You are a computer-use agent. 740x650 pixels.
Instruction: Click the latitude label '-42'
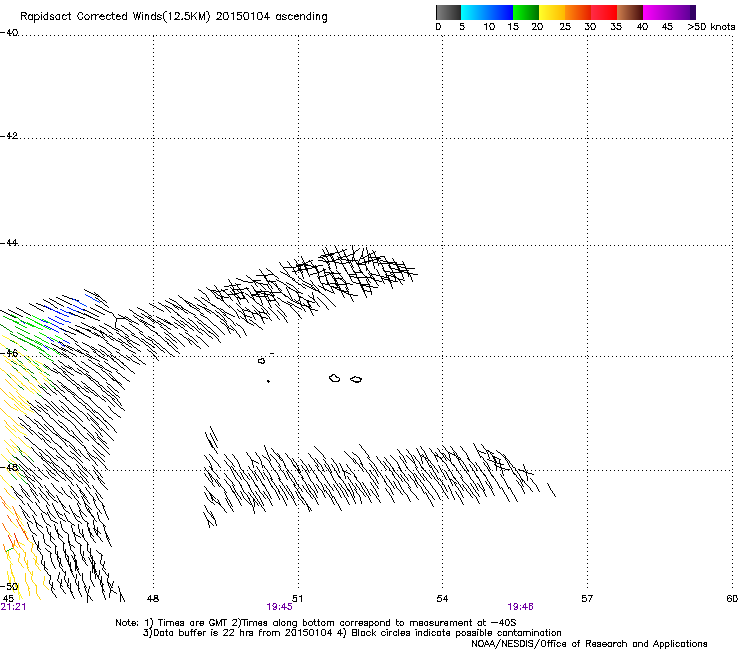pos(9,136)
